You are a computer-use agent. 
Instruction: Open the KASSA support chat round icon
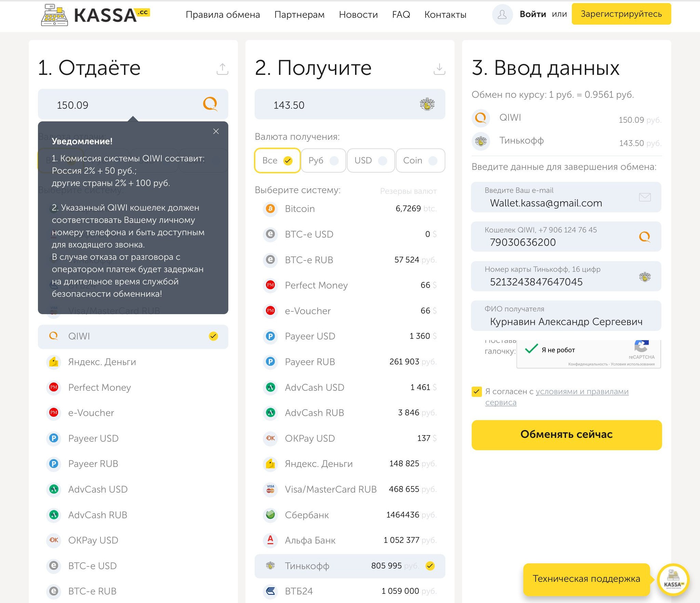tap(673, 580)
